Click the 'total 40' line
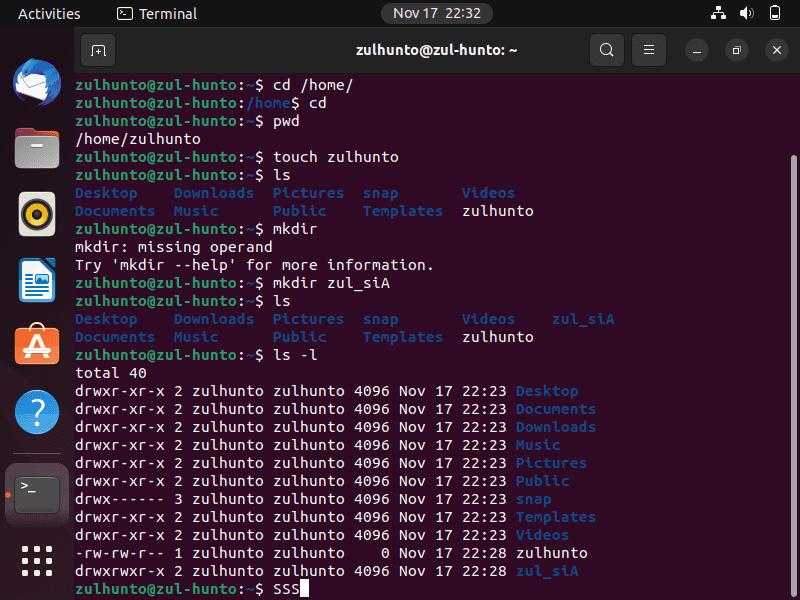 tap(111, 373)
